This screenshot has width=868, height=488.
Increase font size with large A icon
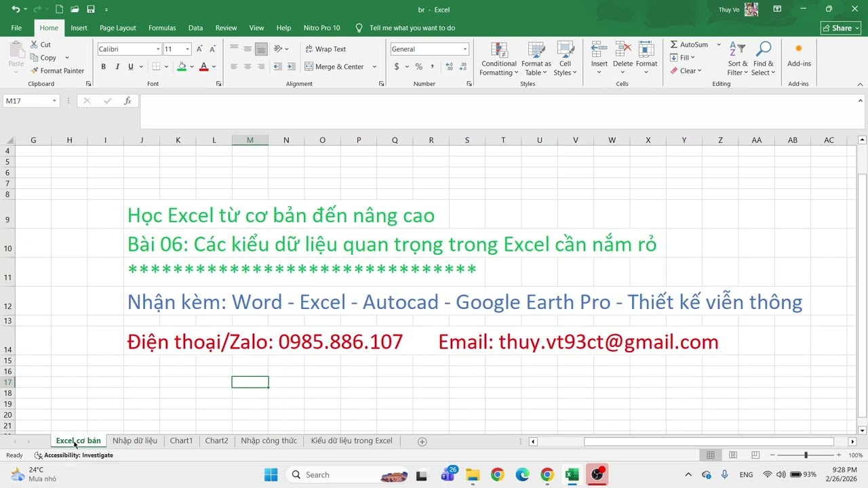pyautogui.click(x=199, y=49)
